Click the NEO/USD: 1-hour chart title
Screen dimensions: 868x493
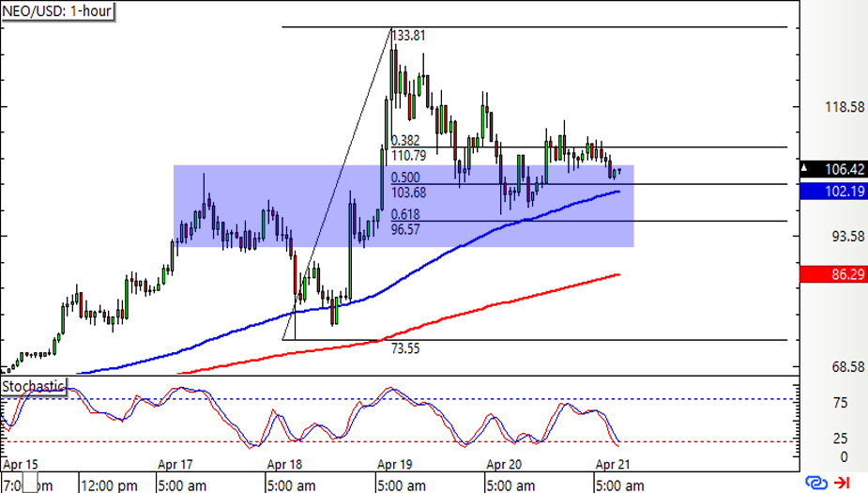(57, 10)
